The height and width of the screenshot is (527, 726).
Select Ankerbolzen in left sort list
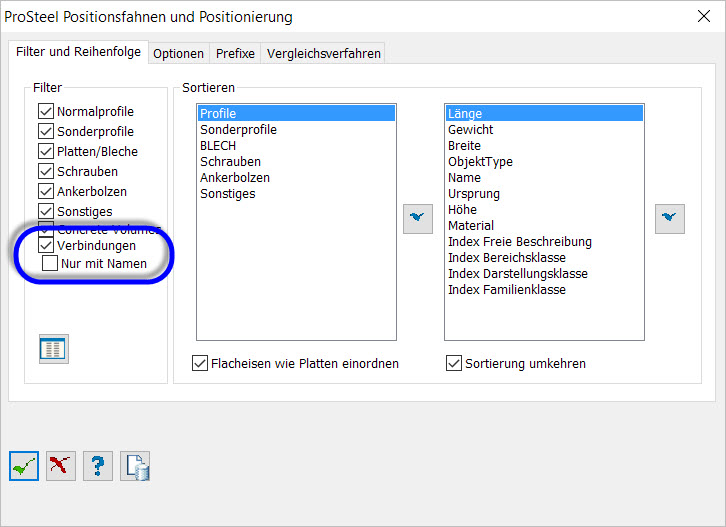[296, 177]
